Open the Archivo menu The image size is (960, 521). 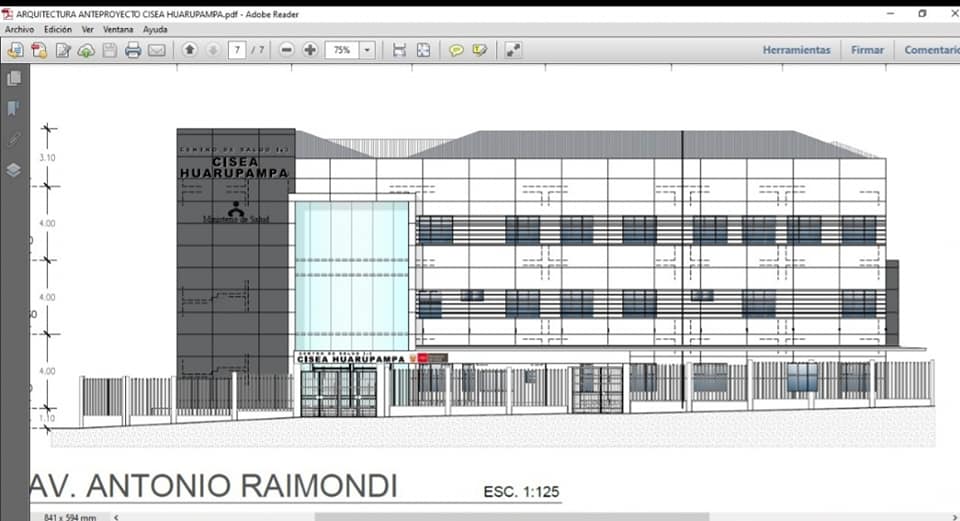point(19,30)
